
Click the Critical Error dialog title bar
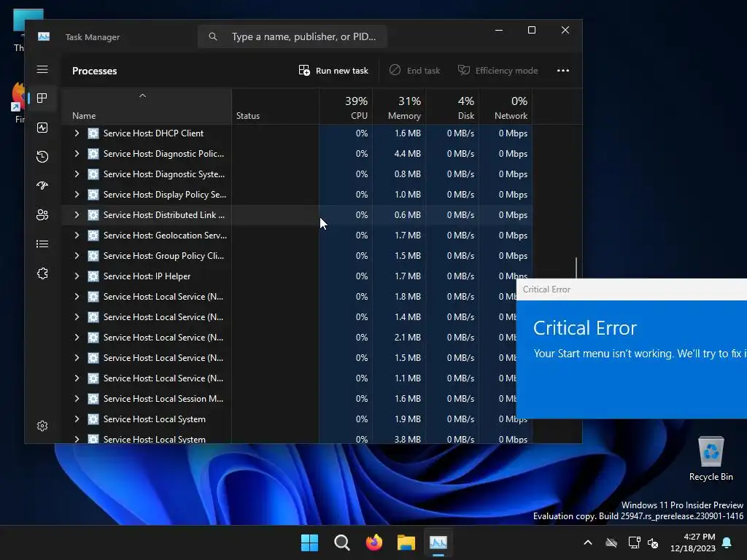[x=632, y=289]
